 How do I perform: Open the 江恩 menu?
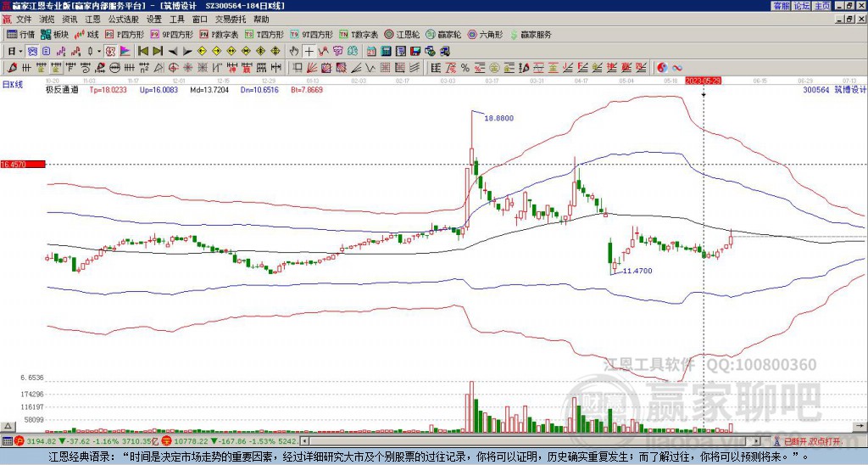click(93, 20)
